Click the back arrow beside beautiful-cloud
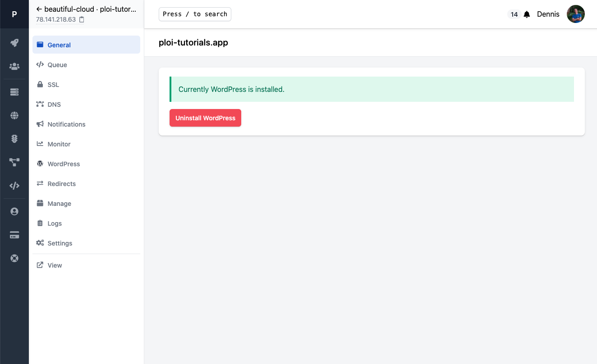Viewport: 597px width, 364px height. [39, 9]
